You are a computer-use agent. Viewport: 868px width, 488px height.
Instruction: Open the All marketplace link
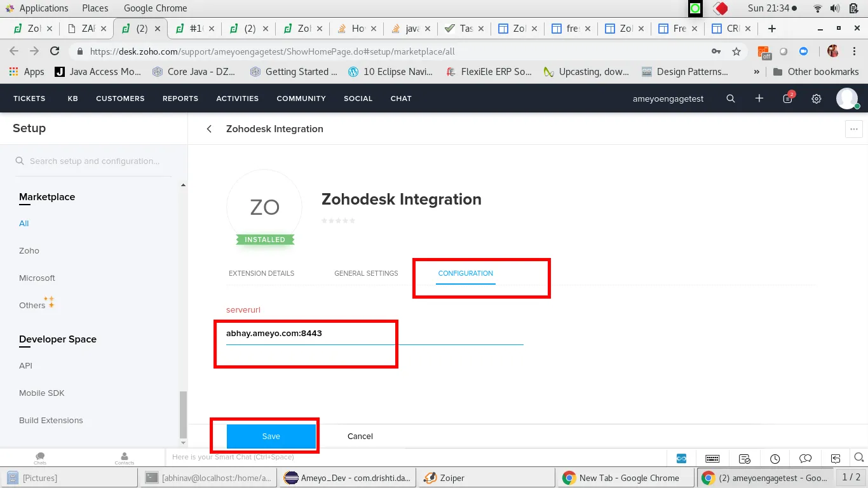(x=24, y=224)
